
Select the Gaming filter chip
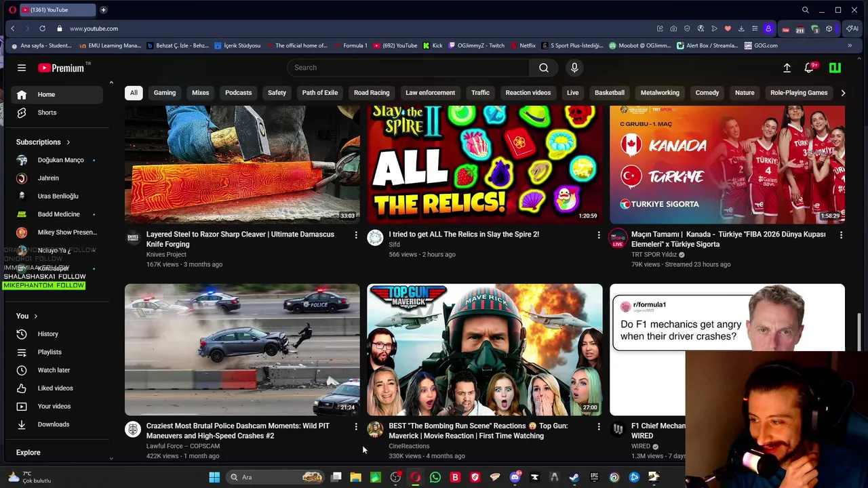coord(165,93)
